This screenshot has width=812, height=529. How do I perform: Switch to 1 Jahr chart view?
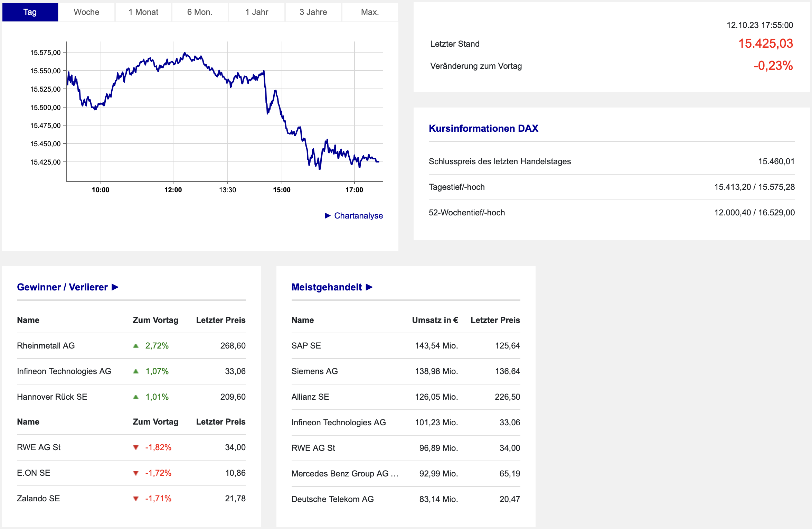(257, 12)
